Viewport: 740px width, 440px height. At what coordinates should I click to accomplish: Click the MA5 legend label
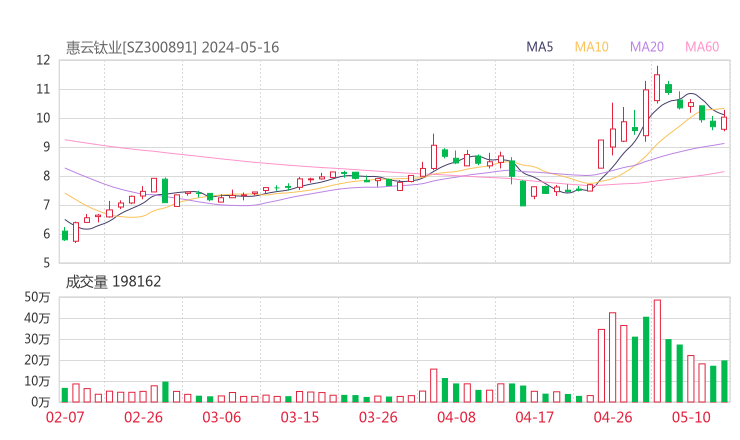point(539,47)
